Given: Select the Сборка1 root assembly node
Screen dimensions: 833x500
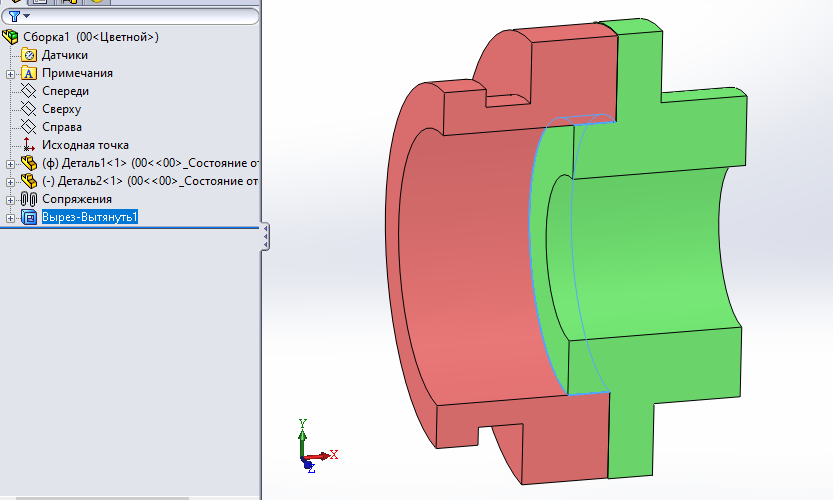Looking at the screenshot, I should click(x=91, y=37).
